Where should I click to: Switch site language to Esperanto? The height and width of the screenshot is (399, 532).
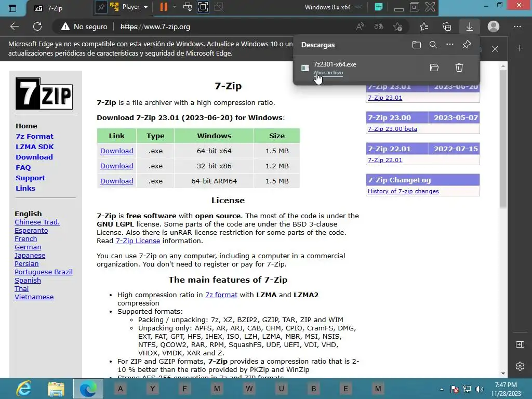coord(31,230)
